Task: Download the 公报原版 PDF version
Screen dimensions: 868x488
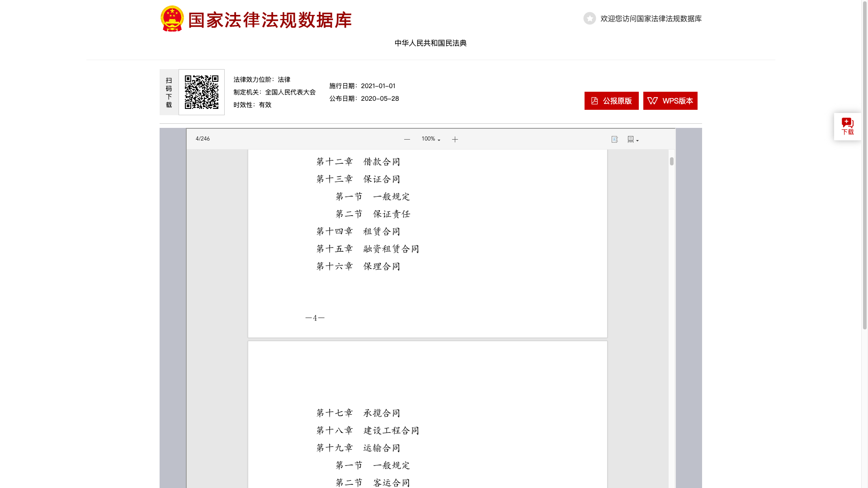Action: [x=611, y=101]
